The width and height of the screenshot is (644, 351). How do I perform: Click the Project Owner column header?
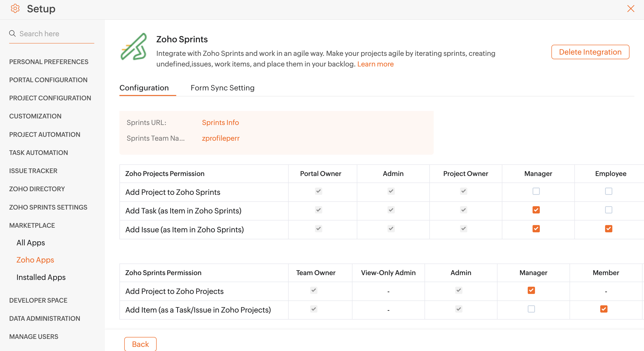pyautogui.click(x=466, y=174)
